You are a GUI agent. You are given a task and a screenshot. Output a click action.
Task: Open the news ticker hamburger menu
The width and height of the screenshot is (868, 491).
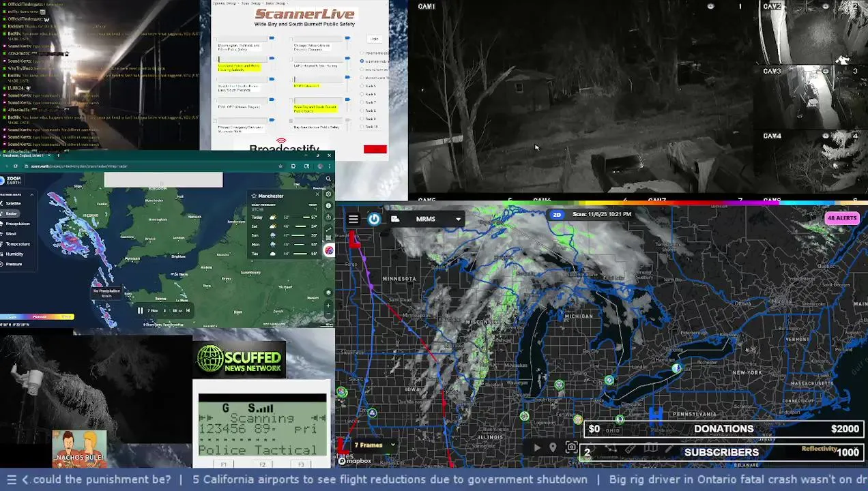coord(12,479)
